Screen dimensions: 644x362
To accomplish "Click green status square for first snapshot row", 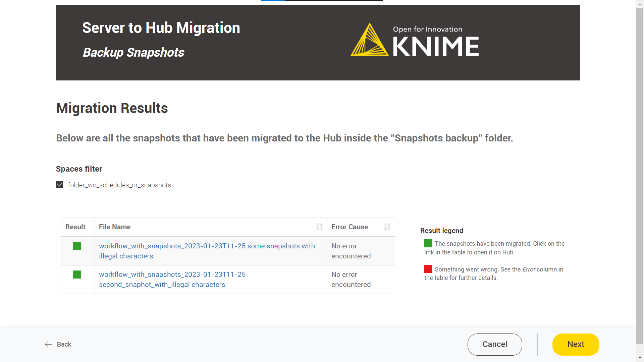I will tap(77, 246).
